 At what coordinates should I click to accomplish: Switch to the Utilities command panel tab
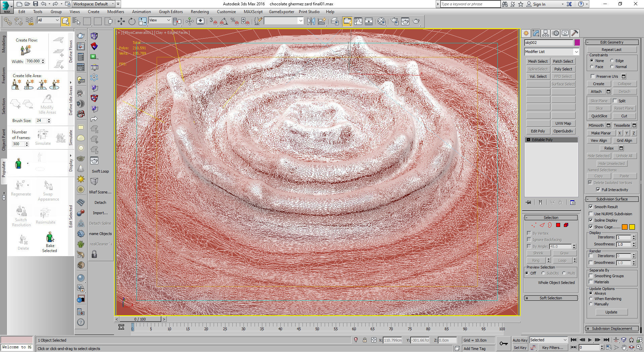[x=575, y=33]
